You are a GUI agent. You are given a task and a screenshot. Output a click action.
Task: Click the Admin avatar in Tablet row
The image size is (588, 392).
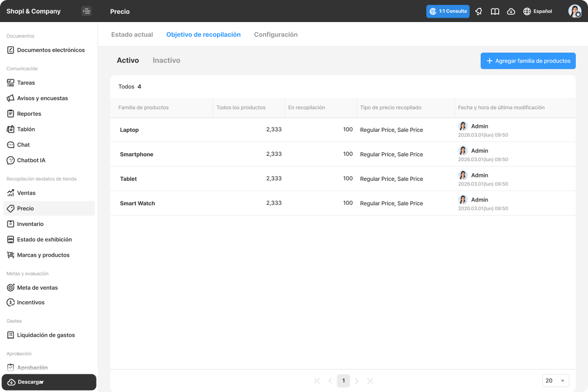click(463, 175)
